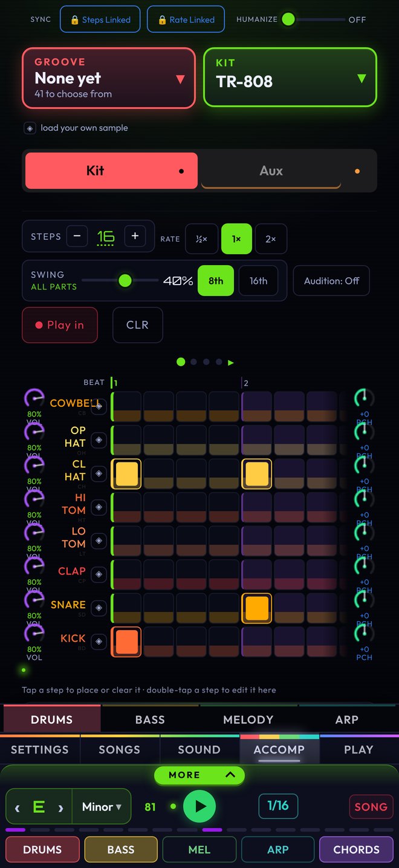Click the SONG mode button

pos(371,807)
